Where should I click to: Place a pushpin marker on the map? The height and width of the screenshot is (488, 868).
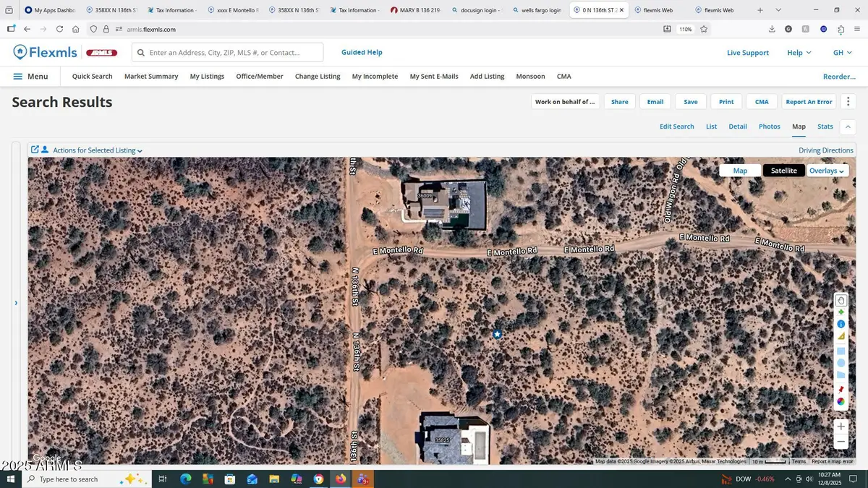click(x=841, y=389)
